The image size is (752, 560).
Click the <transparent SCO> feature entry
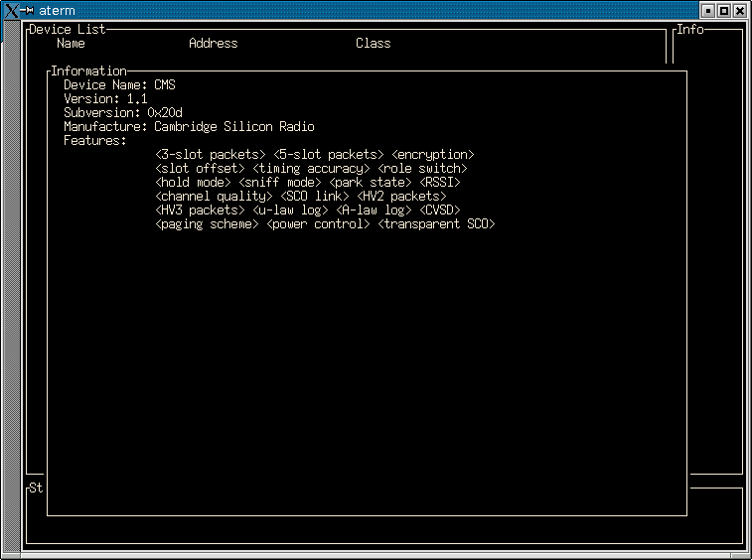[x=436, y=224]
